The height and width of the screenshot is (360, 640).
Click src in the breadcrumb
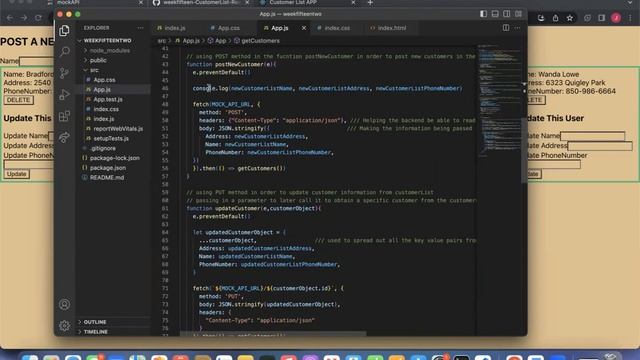[x=162, y=41]
